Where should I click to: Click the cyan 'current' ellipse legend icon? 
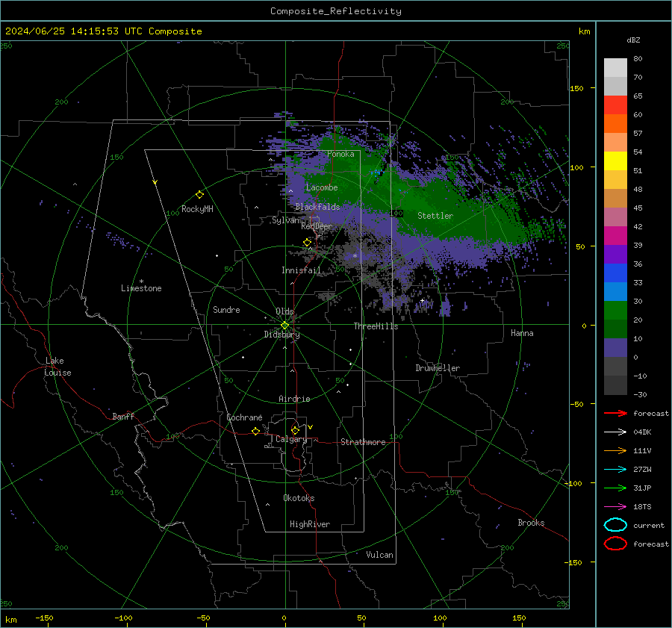coord(615,525)
